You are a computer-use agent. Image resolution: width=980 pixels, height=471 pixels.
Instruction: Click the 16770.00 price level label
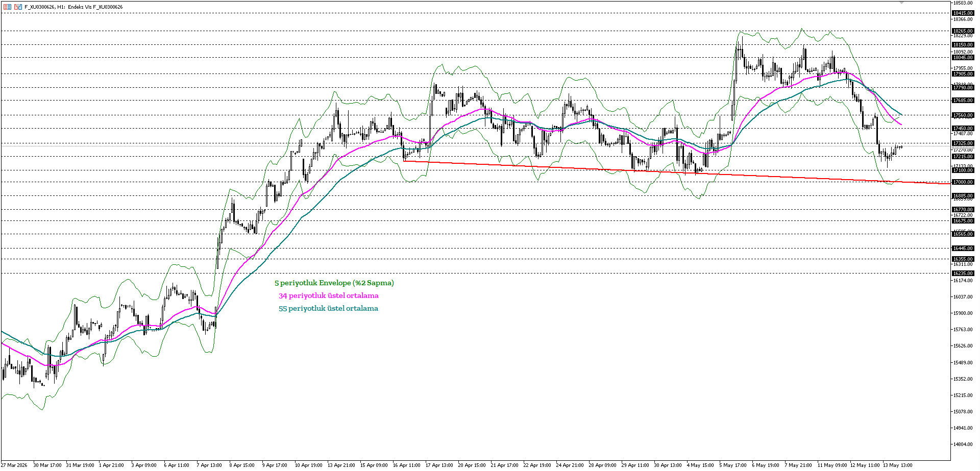pos(963,210)
